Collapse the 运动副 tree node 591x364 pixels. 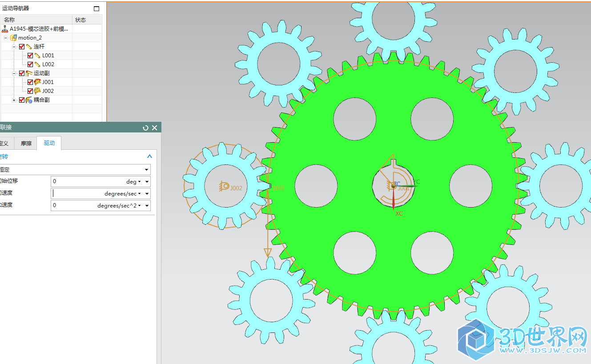pos(14,73)
